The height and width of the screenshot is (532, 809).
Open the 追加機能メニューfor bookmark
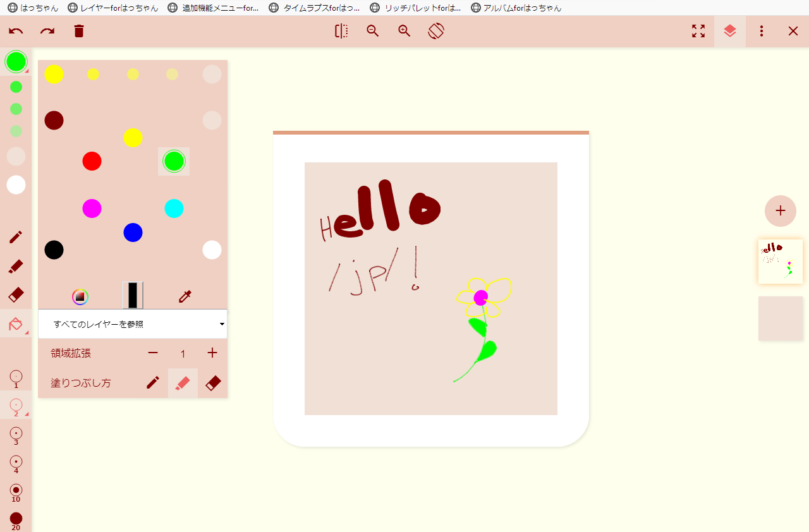[x=213, y=8]
